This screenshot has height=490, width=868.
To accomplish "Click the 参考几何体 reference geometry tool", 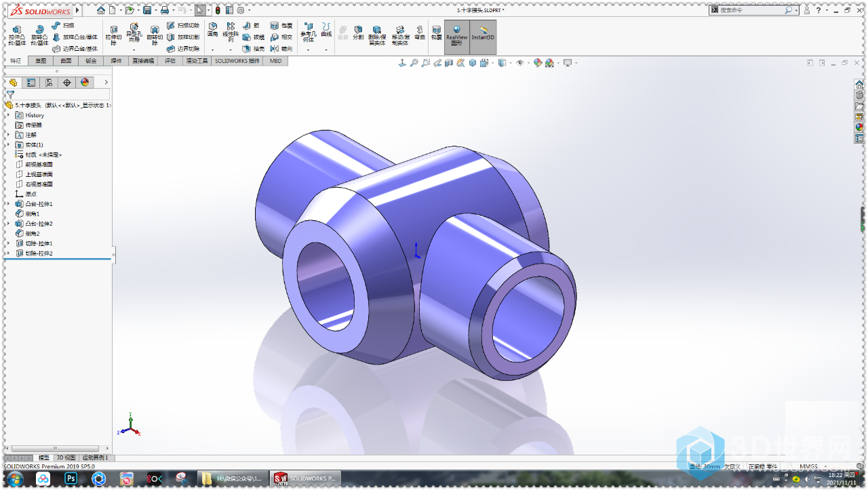I will tap(308, 33).
